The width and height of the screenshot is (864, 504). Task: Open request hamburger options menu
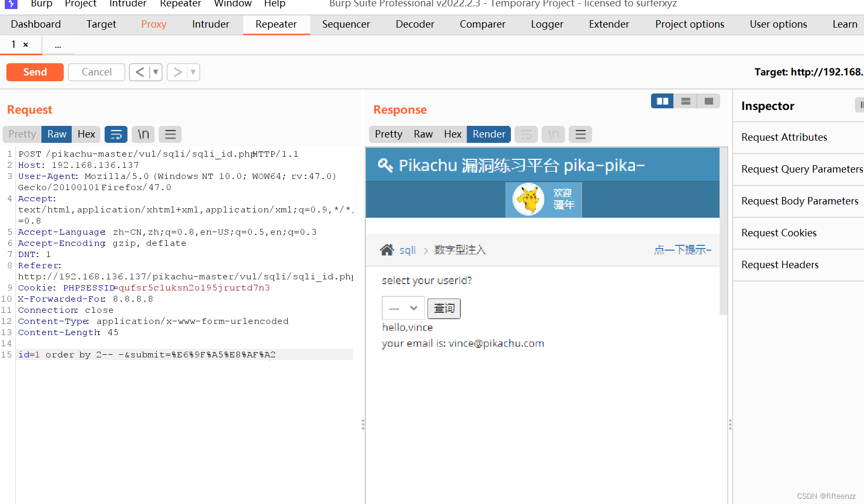pos(170,134)
